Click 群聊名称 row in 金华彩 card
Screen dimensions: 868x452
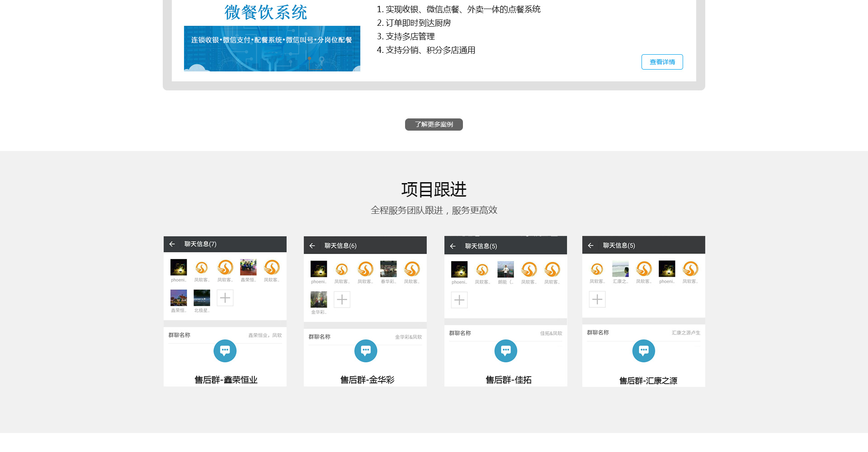coord(365,337)
